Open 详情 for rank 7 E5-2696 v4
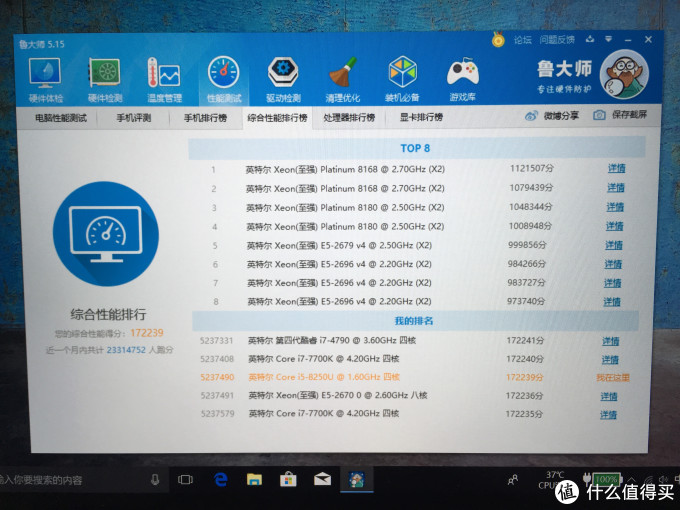The height and width of the screenshot is (510, 680). [612, 283]
